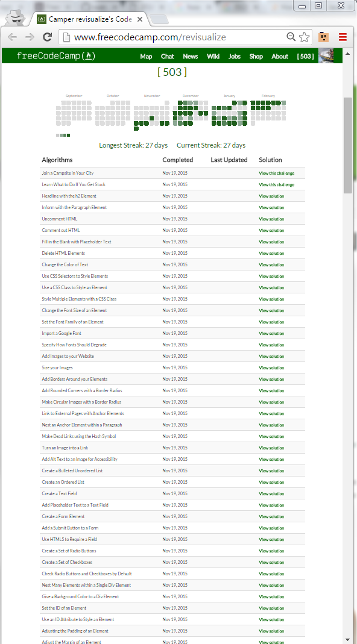View solution for Fill in the Blank with Placeholder

click(x=271, y=242)
